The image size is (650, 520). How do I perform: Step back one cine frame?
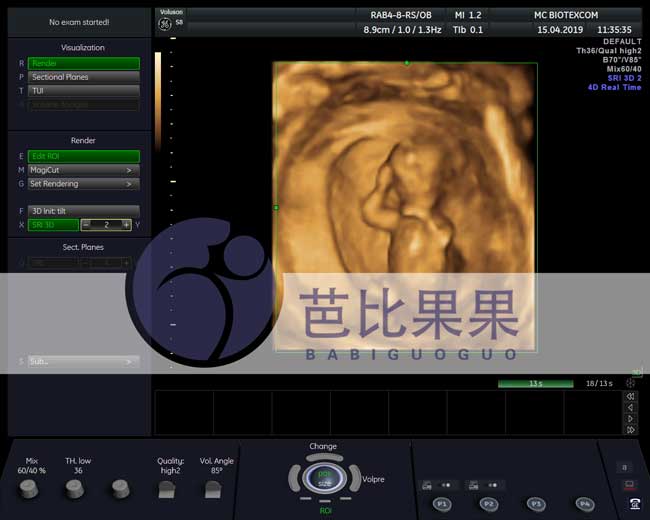[x=631, y=408]
